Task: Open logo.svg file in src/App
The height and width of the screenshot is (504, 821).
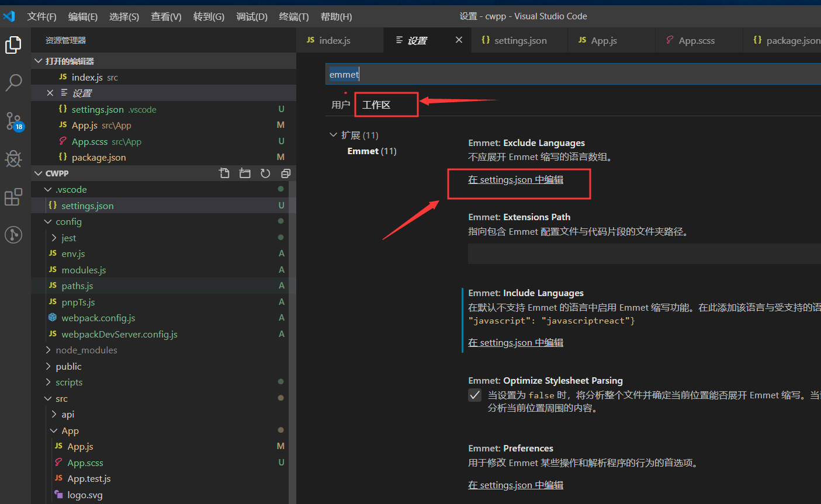Action: (85, 495)
